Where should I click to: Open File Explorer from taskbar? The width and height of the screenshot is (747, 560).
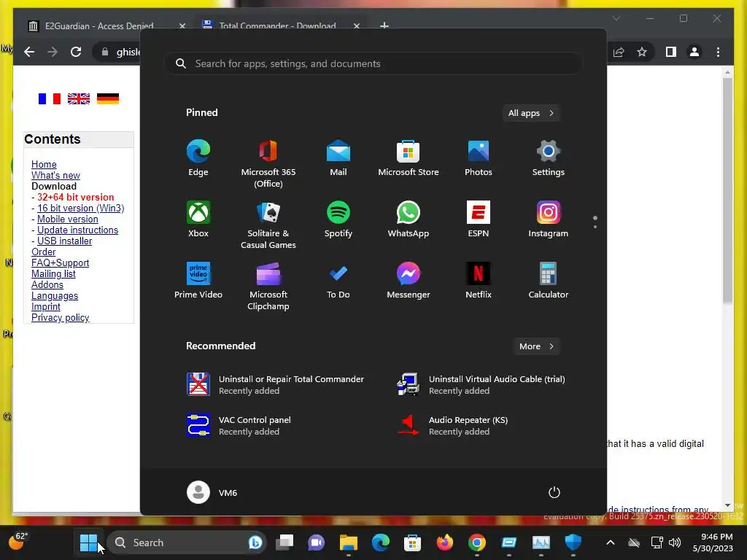tap(348, 542)
